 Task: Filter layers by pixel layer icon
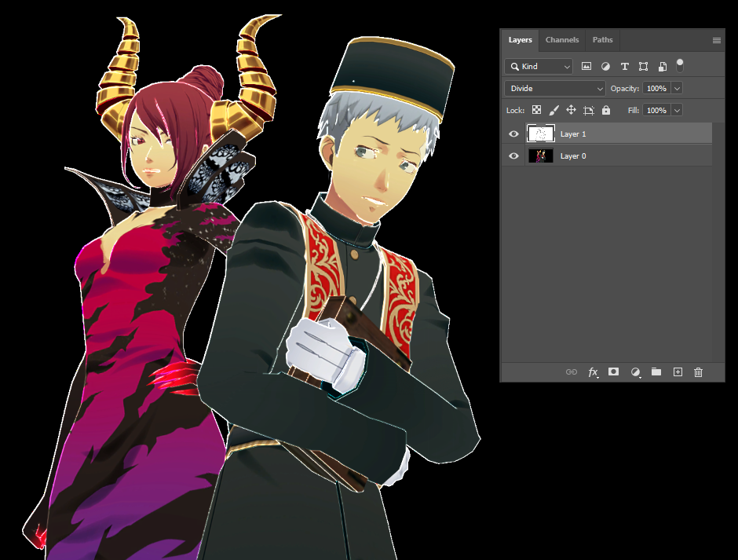586,67
